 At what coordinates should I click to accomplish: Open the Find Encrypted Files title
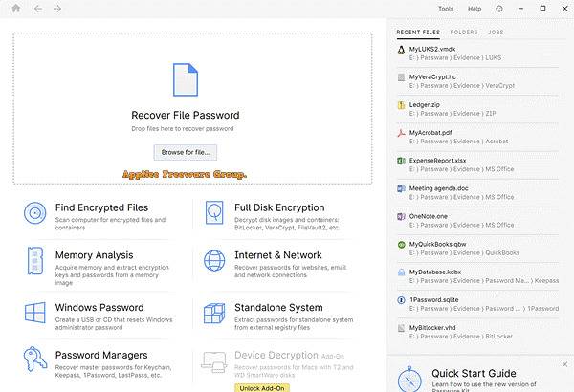tap(101, 207)
